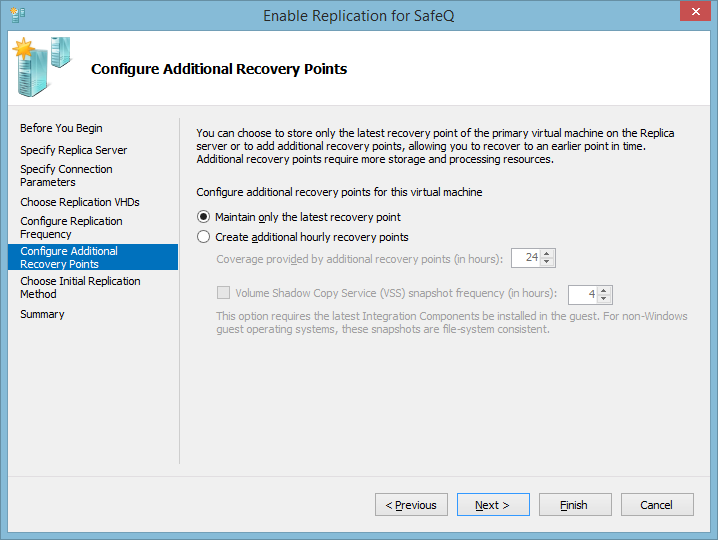Decrease coverage hours with down arrow

[x=547, y=263]
